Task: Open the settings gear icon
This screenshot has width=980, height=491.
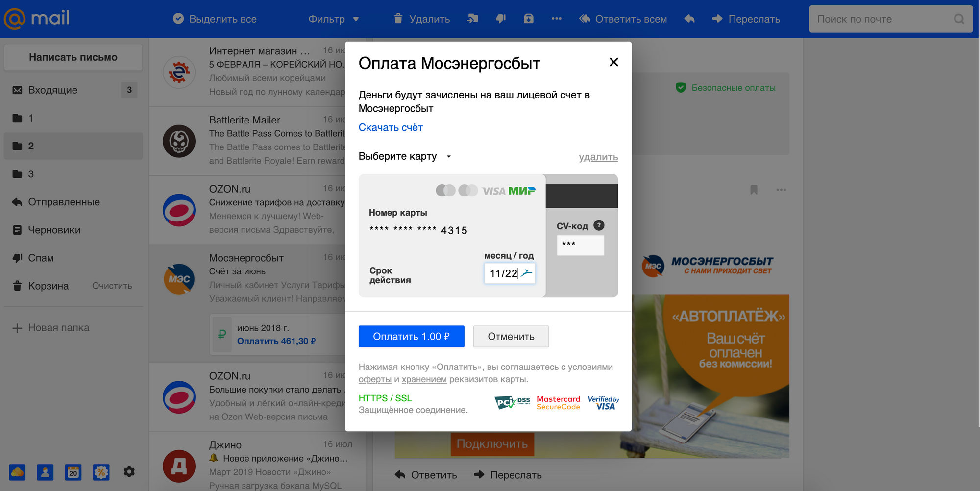Action: point(129,472)
